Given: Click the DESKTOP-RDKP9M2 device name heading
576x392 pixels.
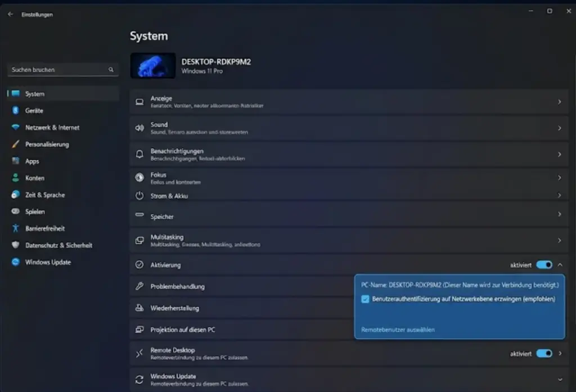Looking at the screenshot, I should tap(216, 62).
